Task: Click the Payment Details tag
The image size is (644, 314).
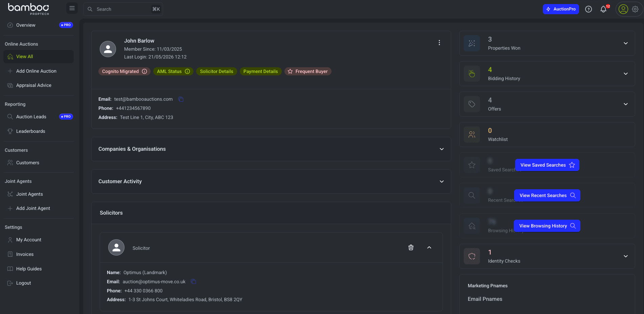Action: click(260, 71)
